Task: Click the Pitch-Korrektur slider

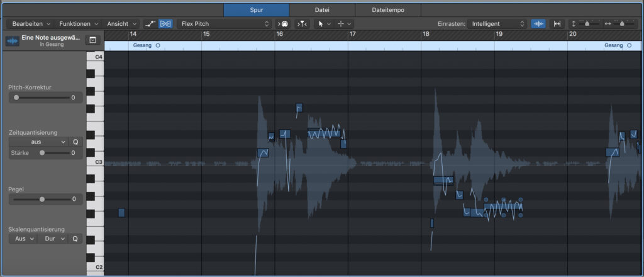Action: click(x=41, y=98)
